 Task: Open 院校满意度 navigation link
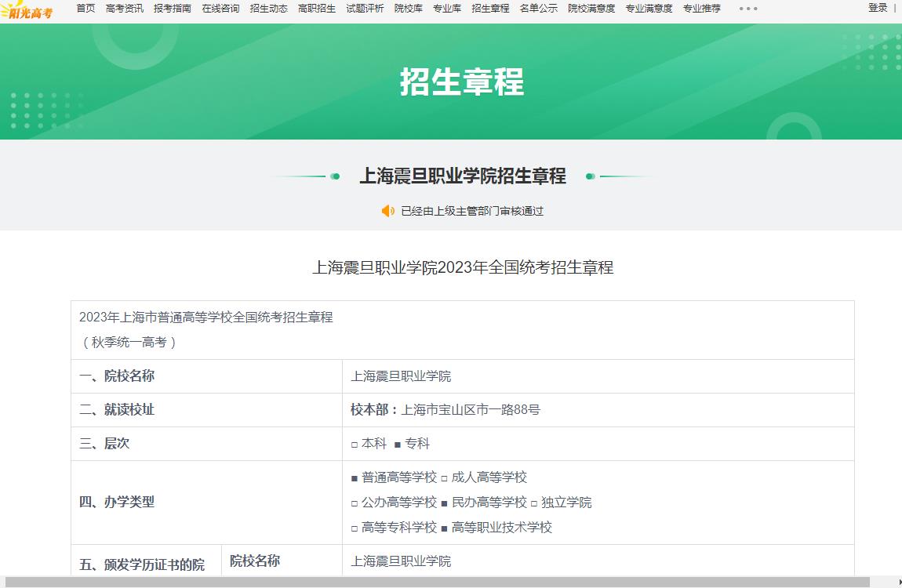click(x=591, y=8)
